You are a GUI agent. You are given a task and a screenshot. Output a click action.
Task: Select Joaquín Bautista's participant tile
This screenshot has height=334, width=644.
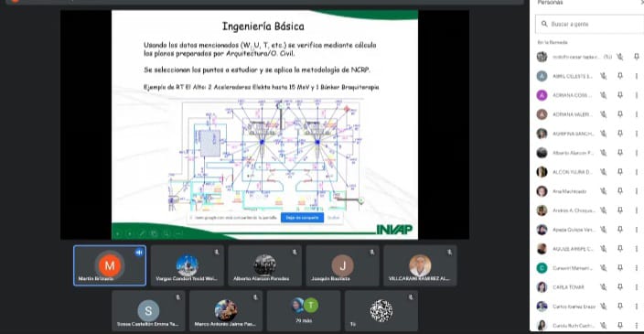tap(342, 265)
